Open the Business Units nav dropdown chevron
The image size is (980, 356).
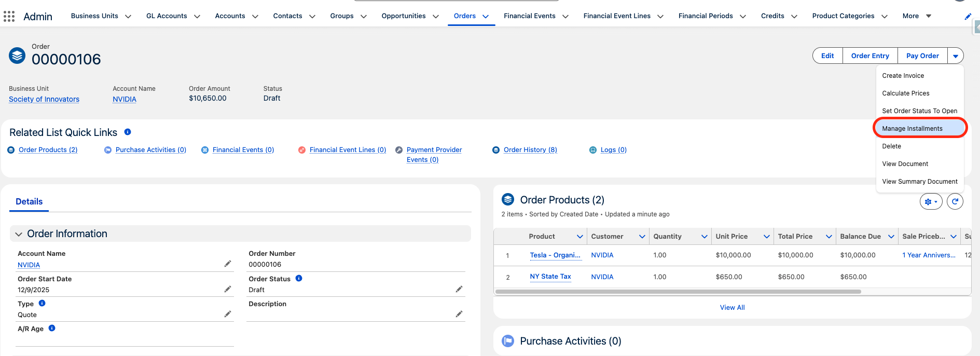coord(128,17)
